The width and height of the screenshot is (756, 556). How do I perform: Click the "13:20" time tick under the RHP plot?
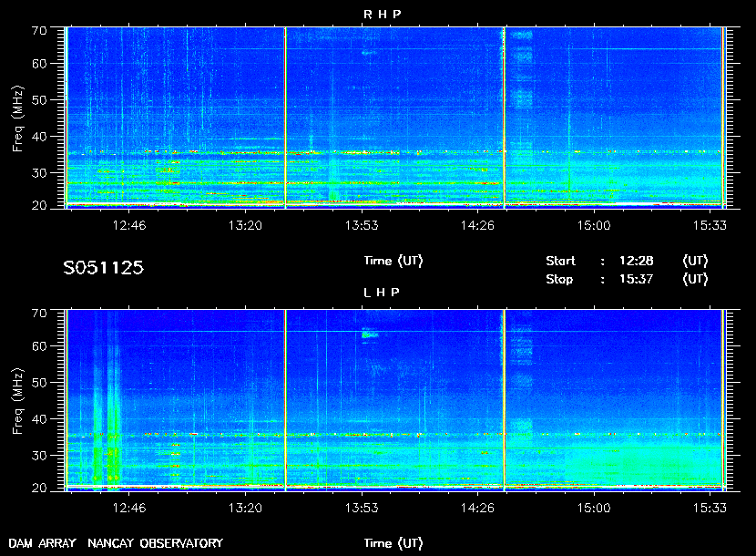tap(245, 225)
